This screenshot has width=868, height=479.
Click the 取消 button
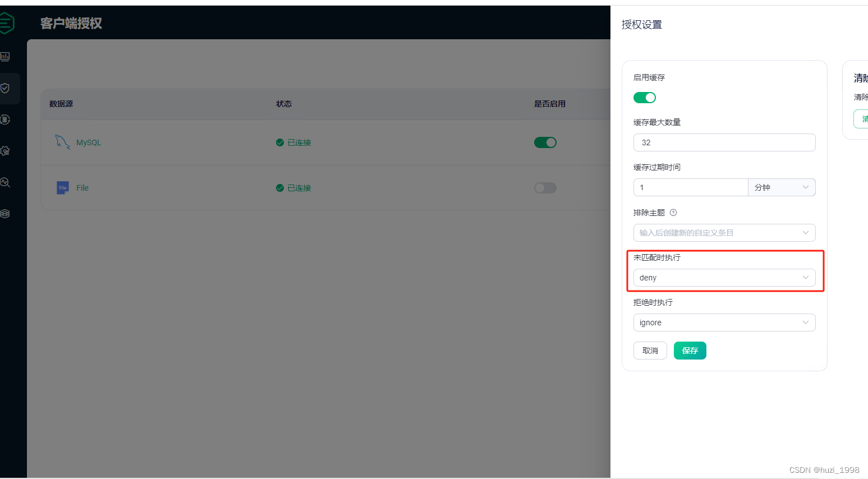click(650, 351)
